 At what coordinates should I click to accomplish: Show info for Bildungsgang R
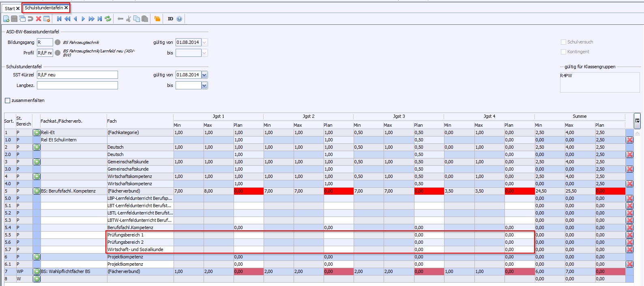click(58, 42)
